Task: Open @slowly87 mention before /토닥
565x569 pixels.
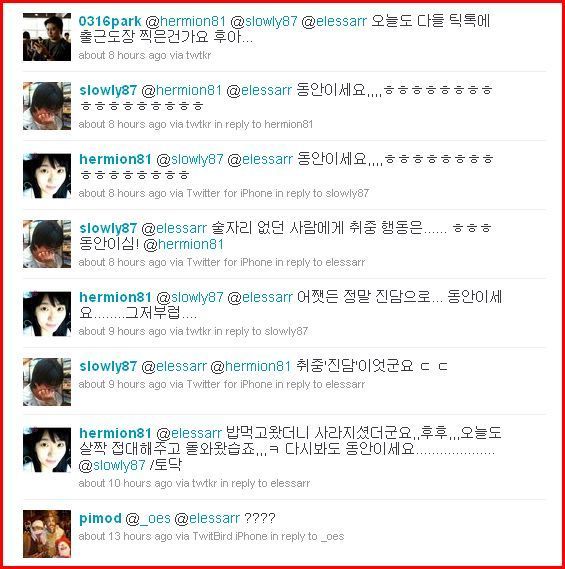Action: point(112,465)
